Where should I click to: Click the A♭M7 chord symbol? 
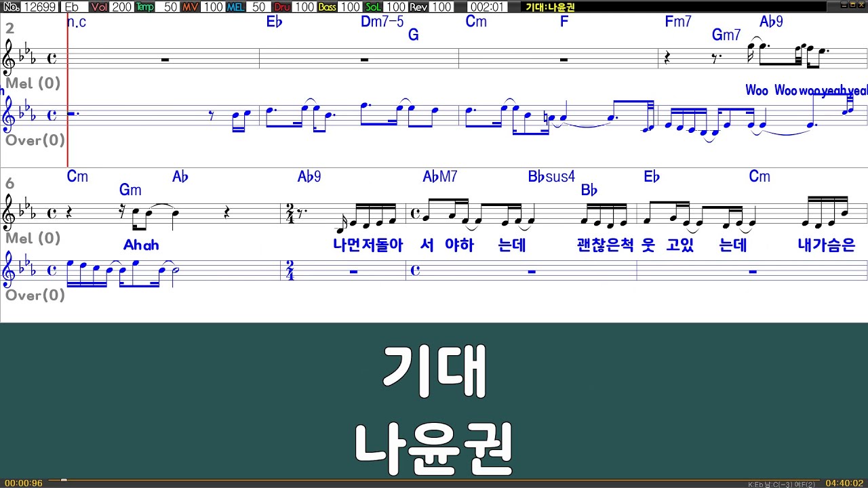point(440,177)
